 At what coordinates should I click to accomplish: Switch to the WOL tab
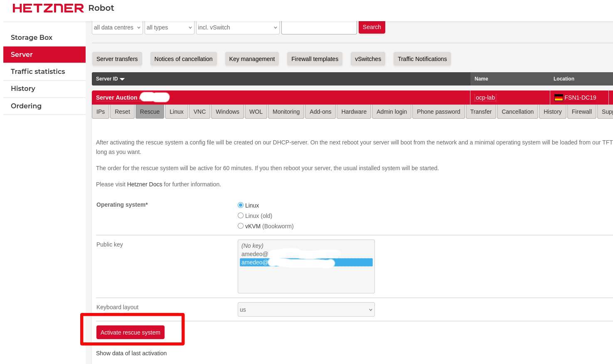coord(256,112)
